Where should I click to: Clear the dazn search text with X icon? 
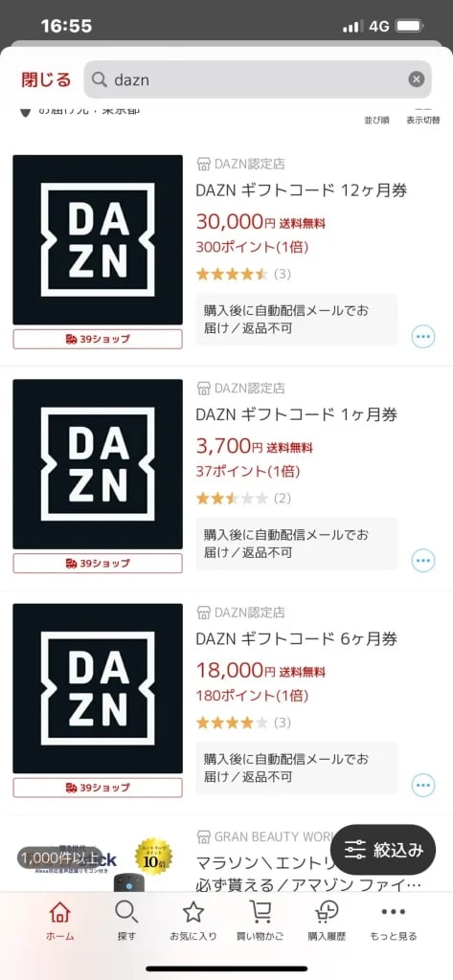(x=417, y=79)
